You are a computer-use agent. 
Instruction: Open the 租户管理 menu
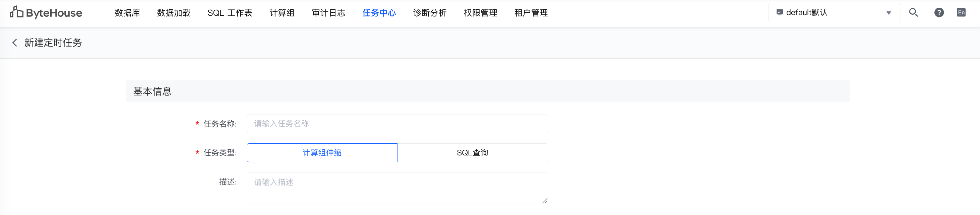[531, 13]
